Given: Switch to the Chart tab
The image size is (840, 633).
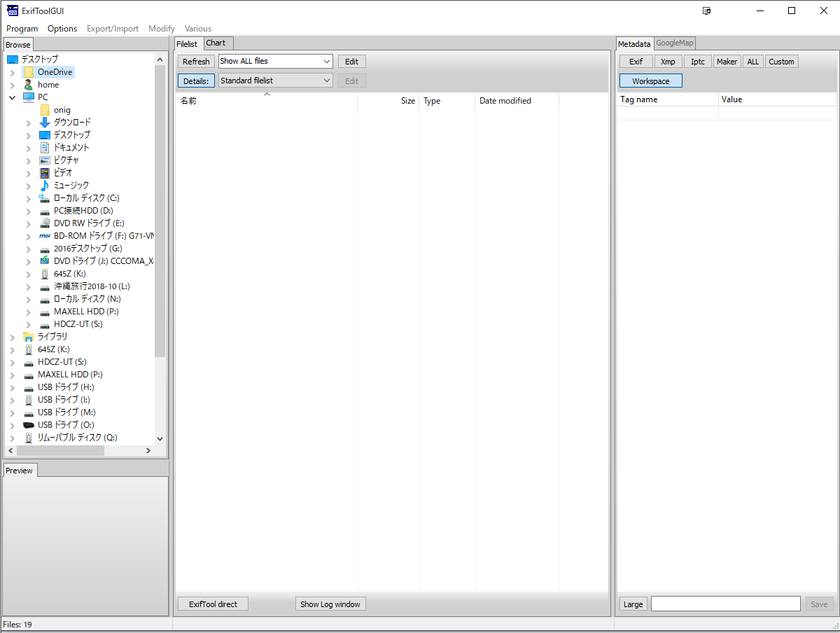Looking at the screenshot, I should tap(216, 43).
